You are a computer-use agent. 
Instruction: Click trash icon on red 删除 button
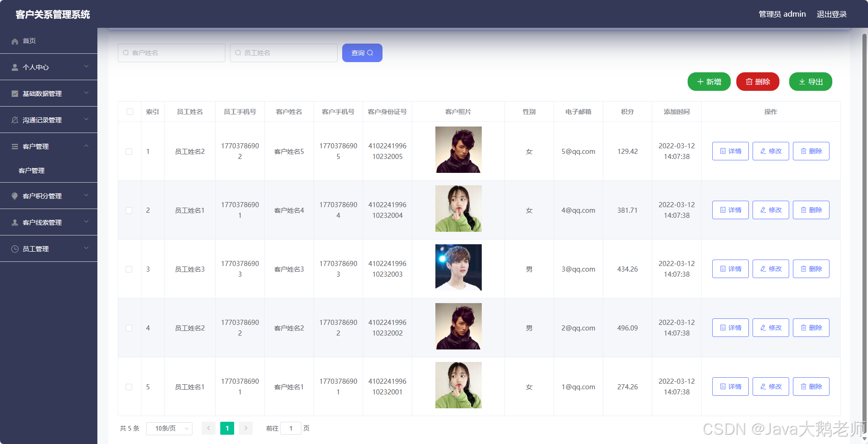click(749, 82)
